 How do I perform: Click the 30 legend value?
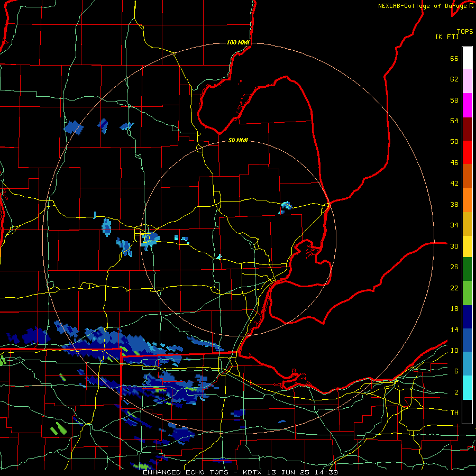point(454,246)
